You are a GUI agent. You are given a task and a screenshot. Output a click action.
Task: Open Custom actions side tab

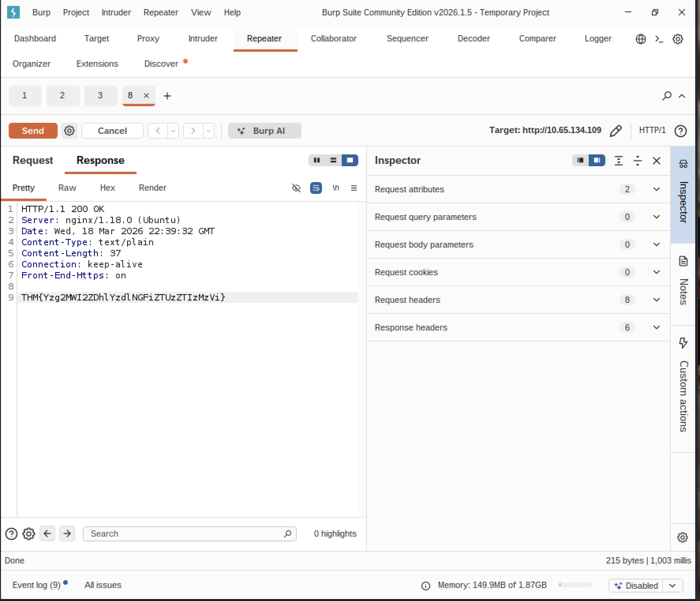tap(683, 389)
